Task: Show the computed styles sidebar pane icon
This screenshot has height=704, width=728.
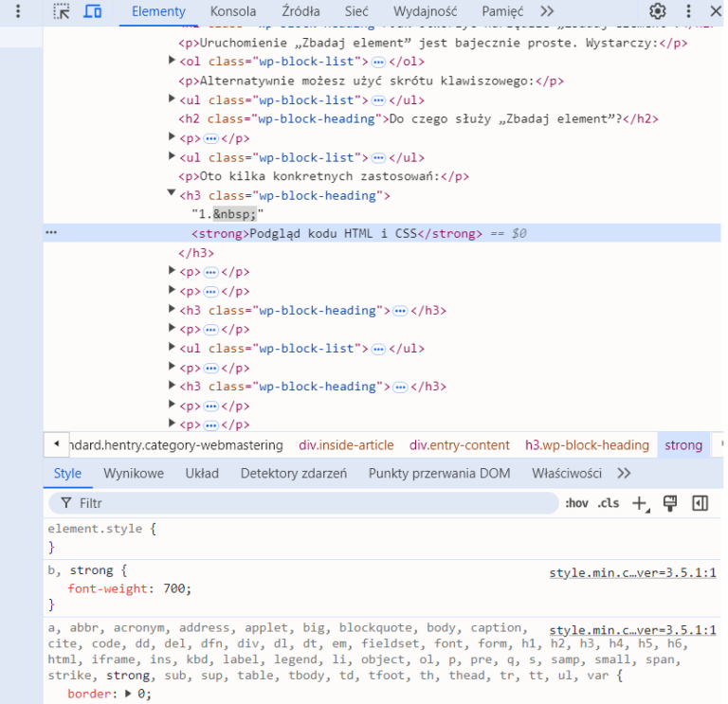Action: tap(701, 503)
